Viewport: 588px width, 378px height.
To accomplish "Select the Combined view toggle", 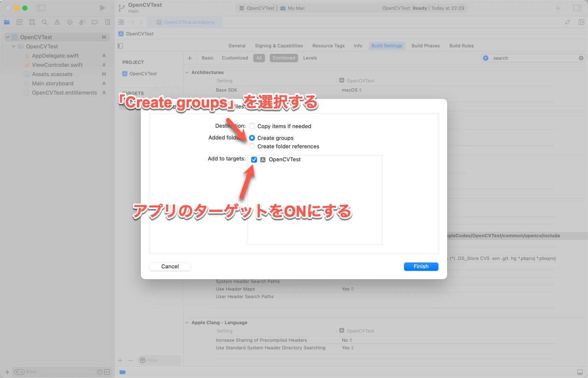I will 284,58.
